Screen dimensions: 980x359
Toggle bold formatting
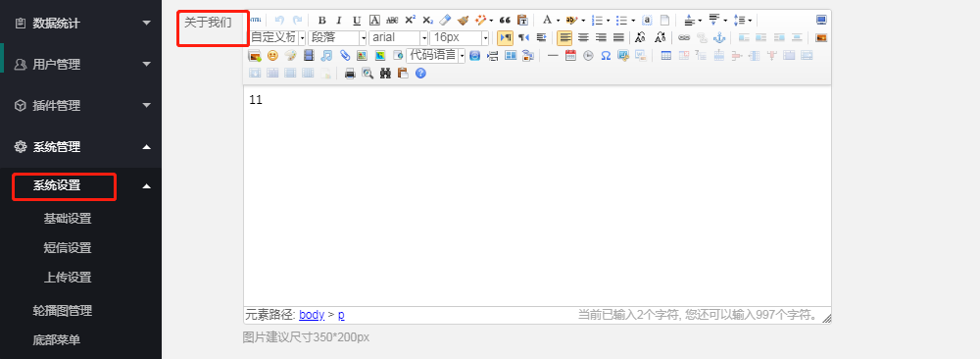pyautogui.click(x=321, y=20)
